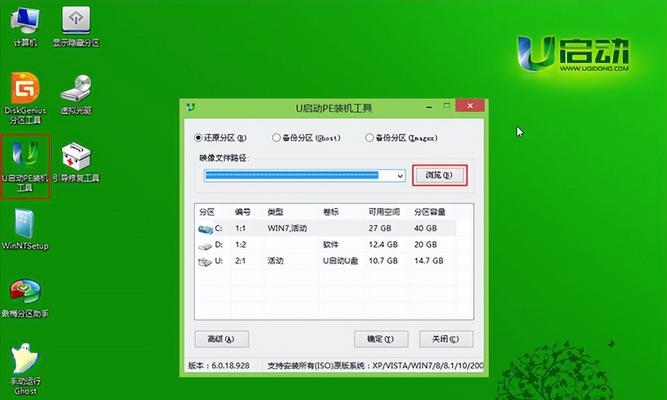Minimize the U启动PE装机工具 window
The height and width of the screenshot is (400, 667).
point(429,107)
